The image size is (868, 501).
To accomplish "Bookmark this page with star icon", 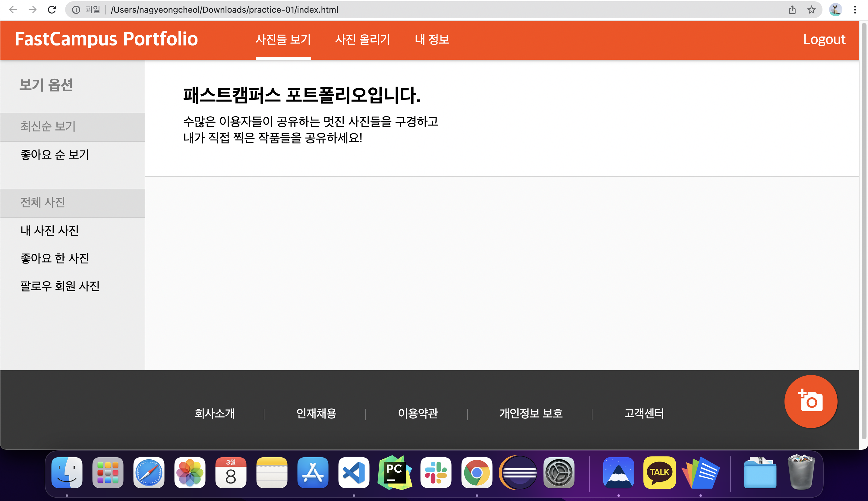I will (811, 10).
